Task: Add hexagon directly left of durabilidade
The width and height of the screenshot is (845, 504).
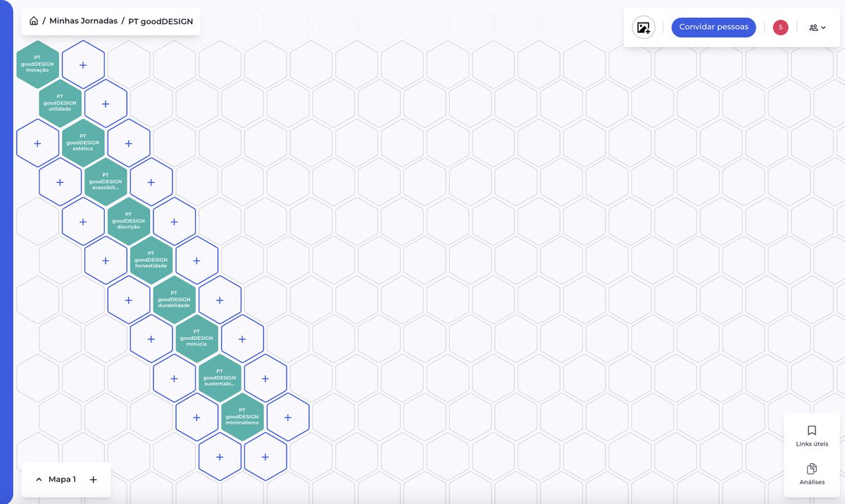Action: (128, 300)
